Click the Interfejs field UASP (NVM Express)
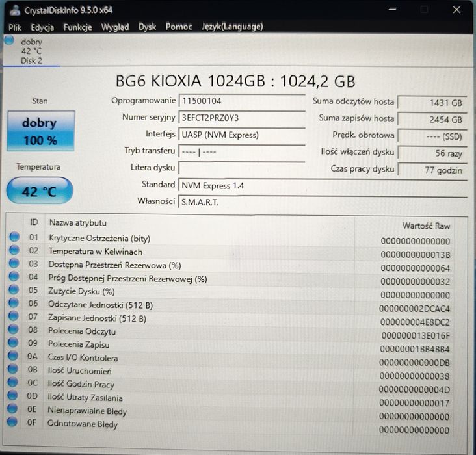This screenshot has width=476, height=455. point(242,135)
